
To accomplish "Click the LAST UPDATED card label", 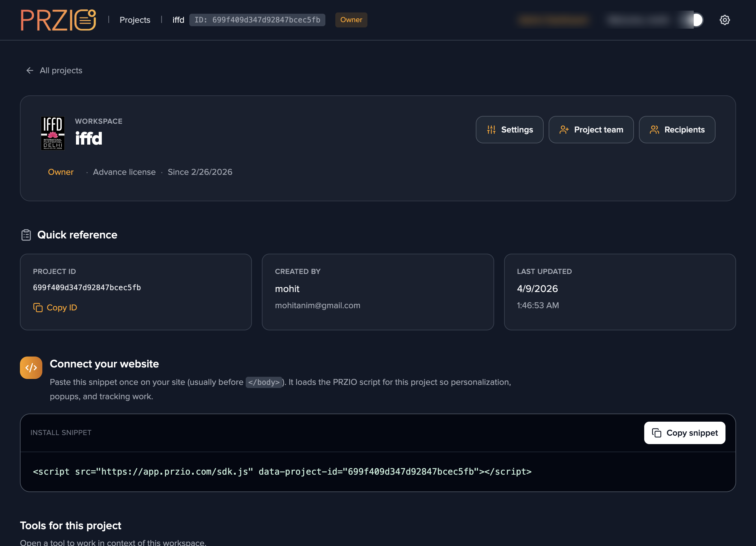I will point(544,271).
